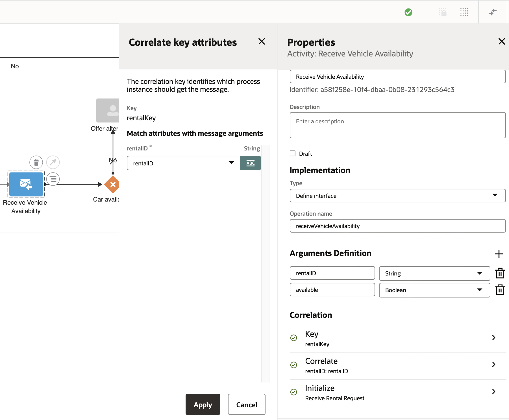The image size is (509, 420).
Task: Cancel the Correlate key attributes dialog
Action: point(246,404)
